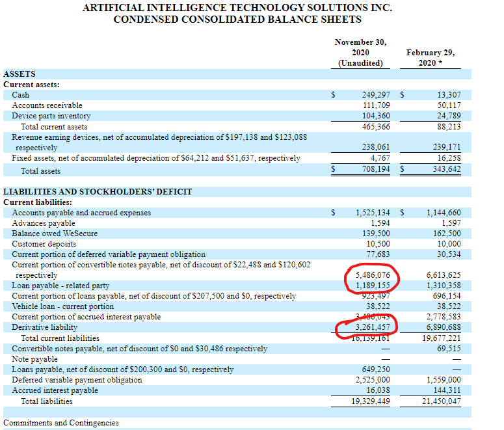Click the February 29, 2020 column header
Image resolution: width=504 pixels, height=430 pixels.
431,57
